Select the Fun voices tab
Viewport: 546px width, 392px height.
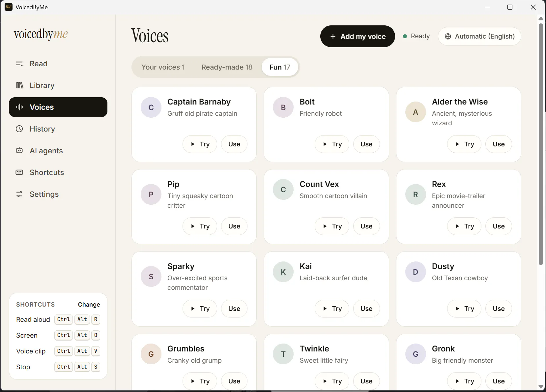[280, 67]
